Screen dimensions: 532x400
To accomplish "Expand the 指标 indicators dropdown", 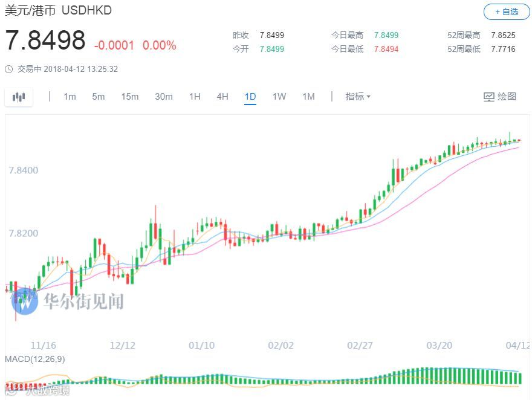I will point(358,97).
